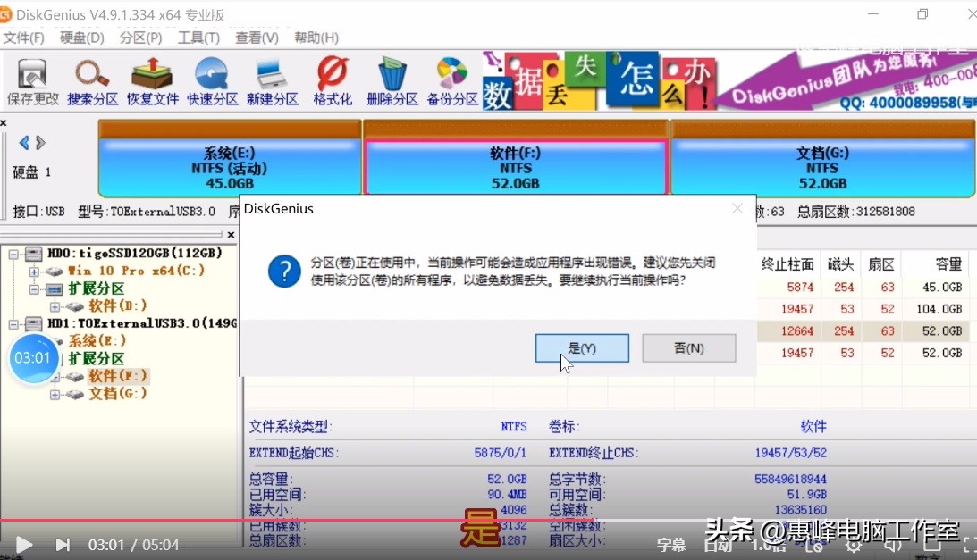This screenshot has width=977, height=560.
Task: Launch 快速分区 (Quick Partition) from the toolbar
Action: (x=212, y=80)
